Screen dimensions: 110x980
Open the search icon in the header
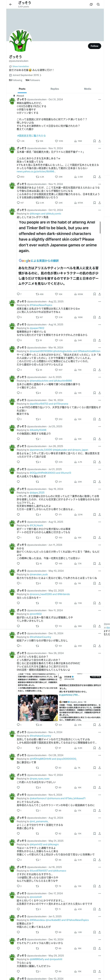point(98,5)
